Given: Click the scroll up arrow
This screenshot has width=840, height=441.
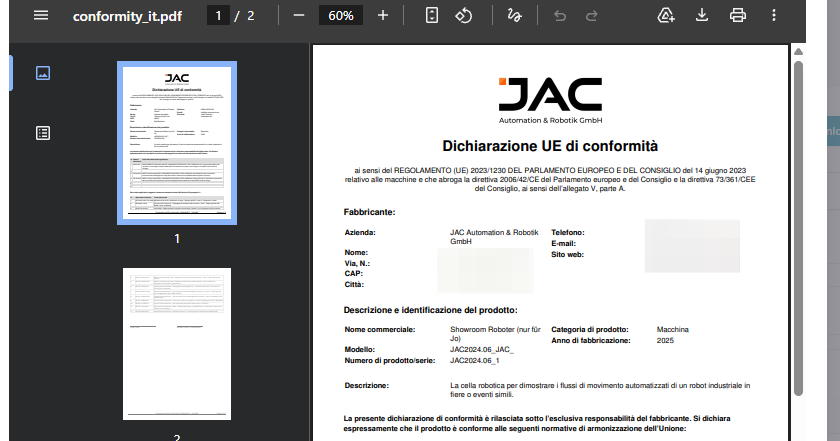Looking at the screenshot, I should pyautogui.click(x=798, y=51).
